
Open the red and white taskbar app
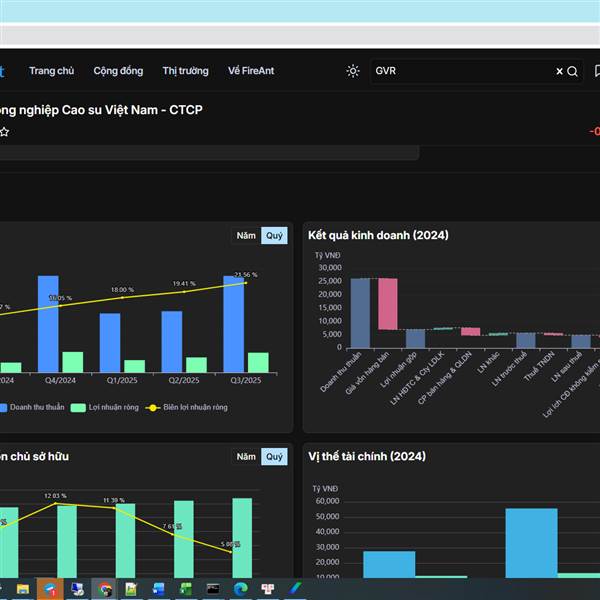click(x=267, y=589)
